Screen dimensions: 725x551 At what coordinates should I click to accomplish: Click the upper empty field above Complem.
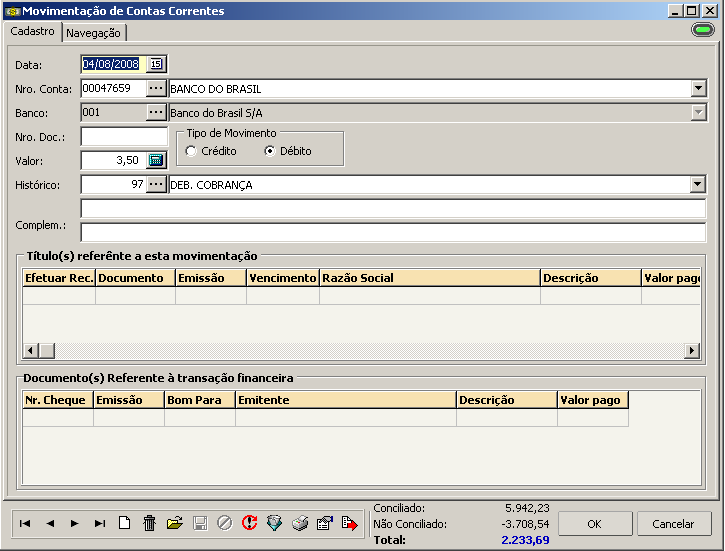(393, 208)
